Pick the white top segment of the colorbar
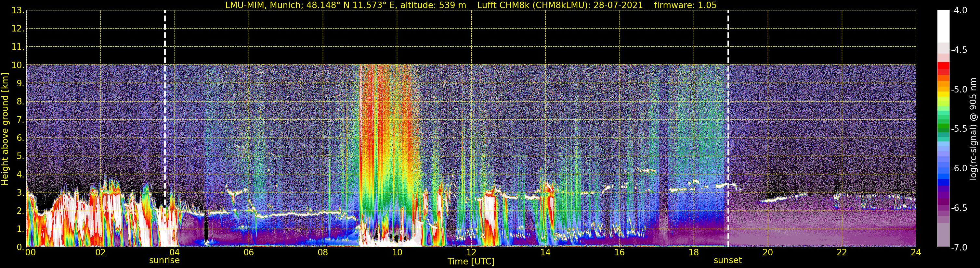 pyautogui.click(x=944, y=26)
